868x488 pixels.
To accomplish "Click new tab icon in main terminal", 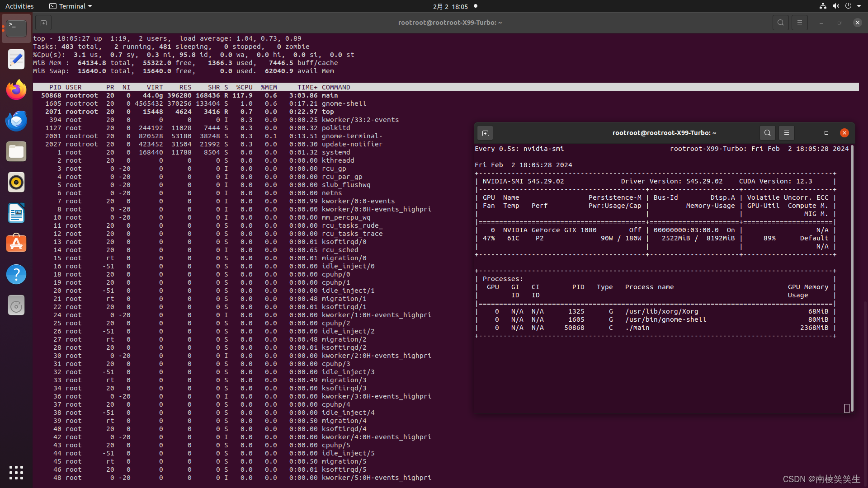I will click(43, 23).
